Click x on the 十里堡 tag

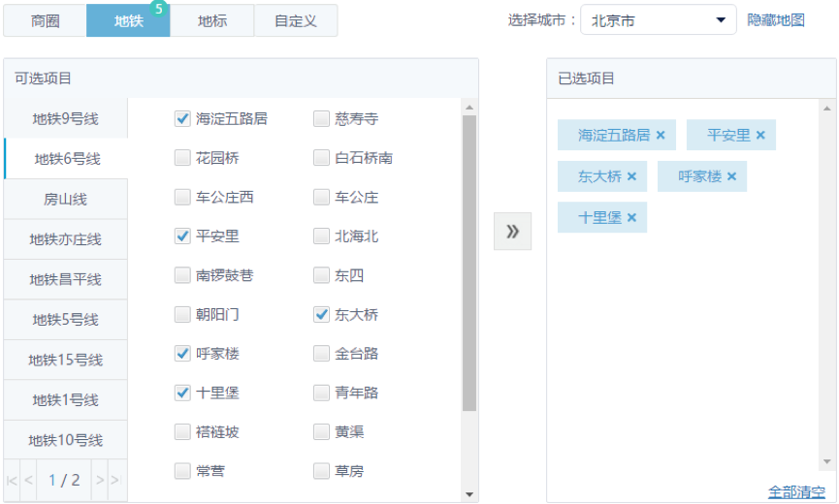click(x=631, y=218)
